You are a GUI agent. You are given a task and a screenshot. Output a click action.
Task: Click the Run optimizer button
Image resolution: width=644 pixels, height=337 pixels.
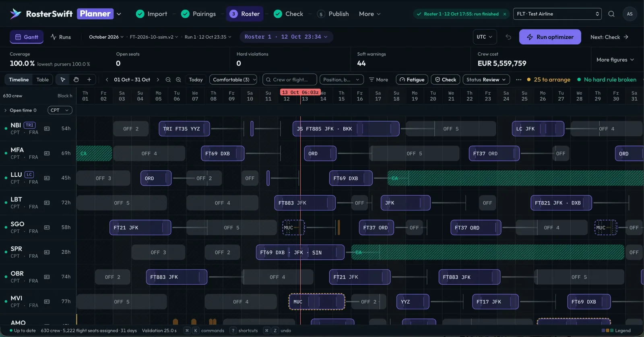pos(550,37)
